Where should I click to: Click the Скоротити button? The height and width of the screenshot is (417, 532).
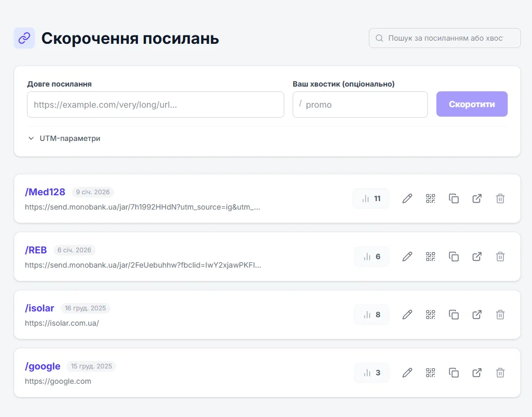coord(472,104)
